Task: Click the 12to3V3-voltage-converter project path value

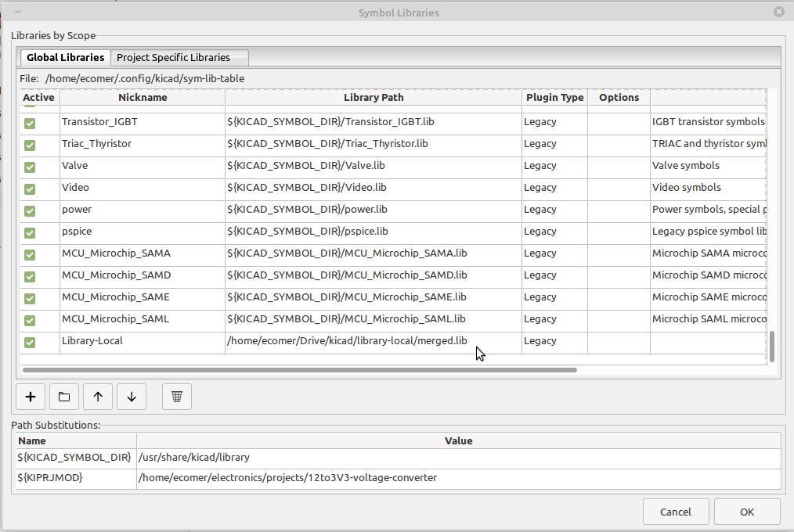Action: pyautogui.click(x=459, y=479)
